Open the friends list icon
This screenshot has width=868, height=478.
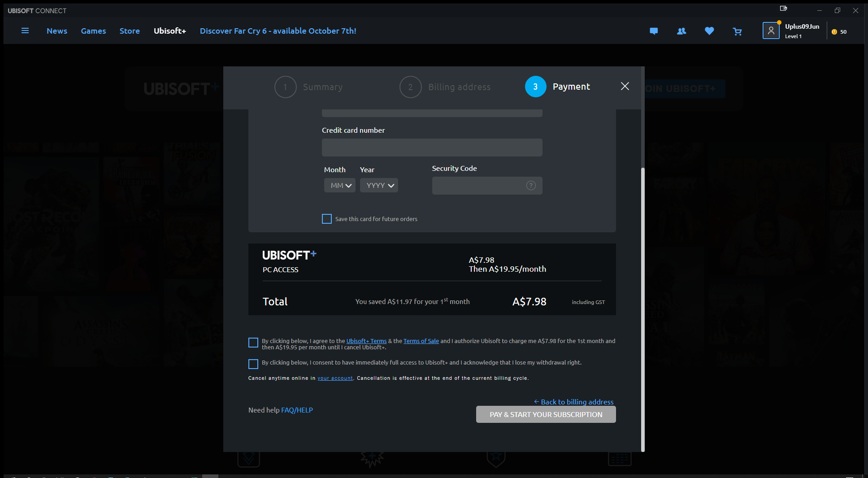click(681, 31)
